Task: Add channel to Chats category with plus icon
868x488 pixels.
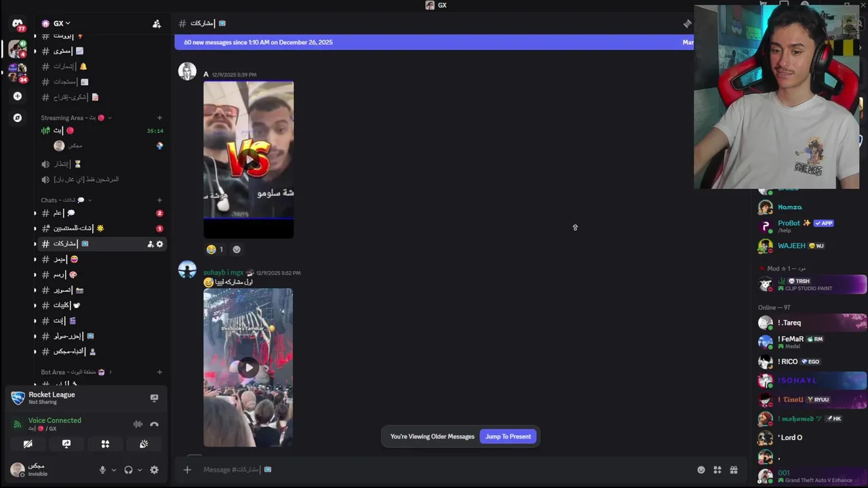Action: (159, 200)
